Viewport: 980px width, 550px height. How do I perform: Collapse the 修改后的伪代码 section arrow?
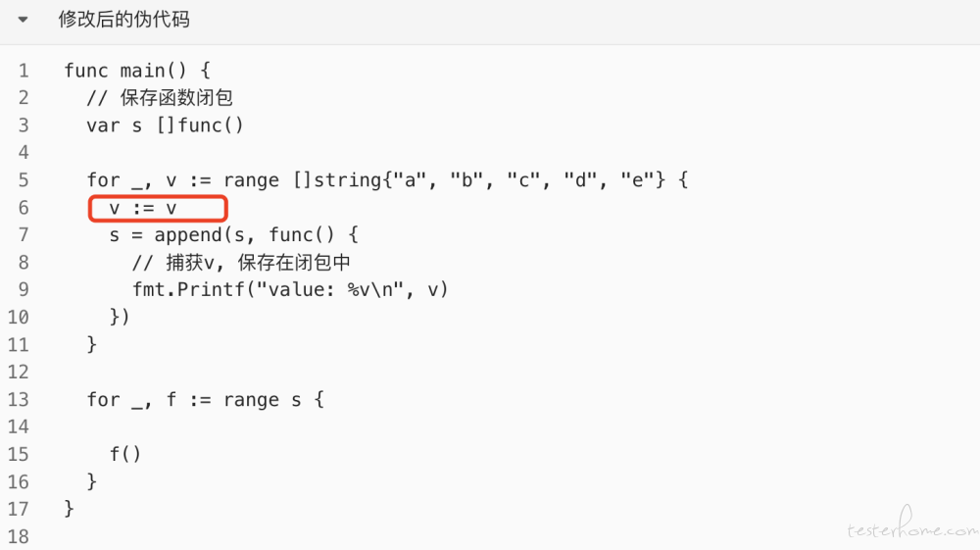[24, 20]
